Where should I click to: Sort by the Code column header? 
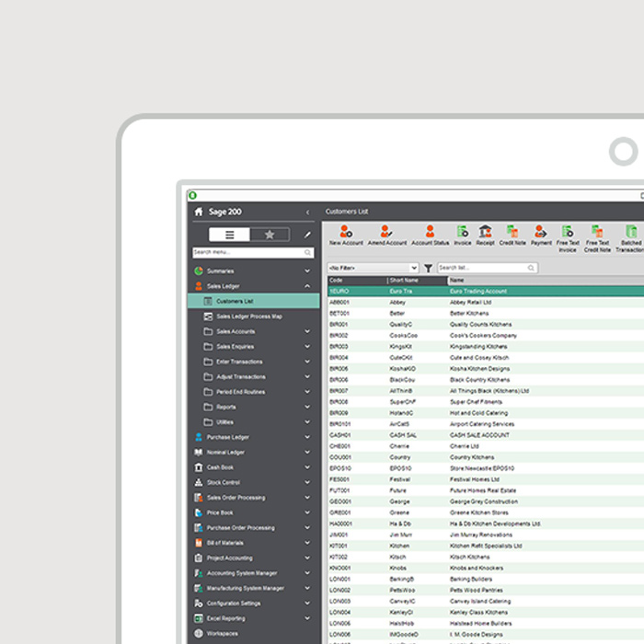tap(357, 280)
